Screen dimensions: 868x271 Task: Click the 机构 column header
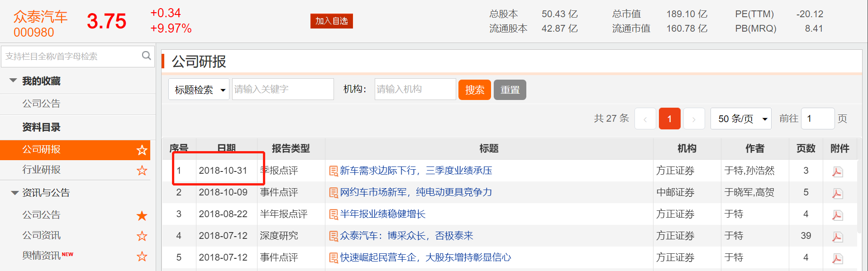[x=687, y=148]
